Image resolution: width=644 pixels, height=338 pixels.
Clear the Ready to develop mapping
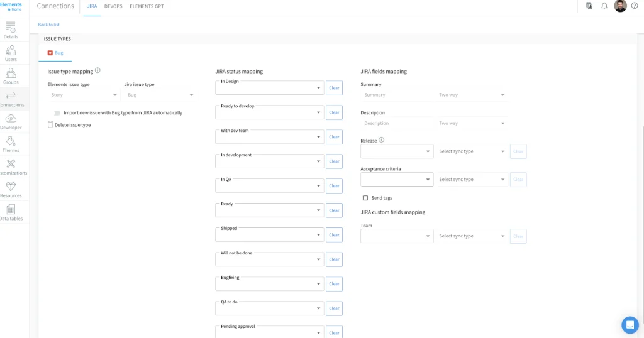pos(335,112)
